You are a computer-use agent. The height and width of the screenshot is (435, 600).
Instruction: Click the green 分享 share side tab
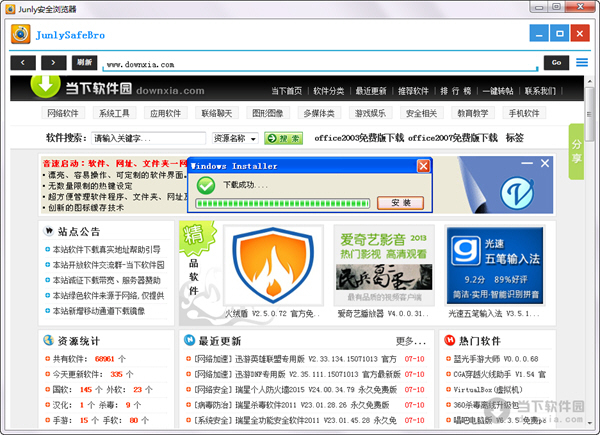coord(577,152)
